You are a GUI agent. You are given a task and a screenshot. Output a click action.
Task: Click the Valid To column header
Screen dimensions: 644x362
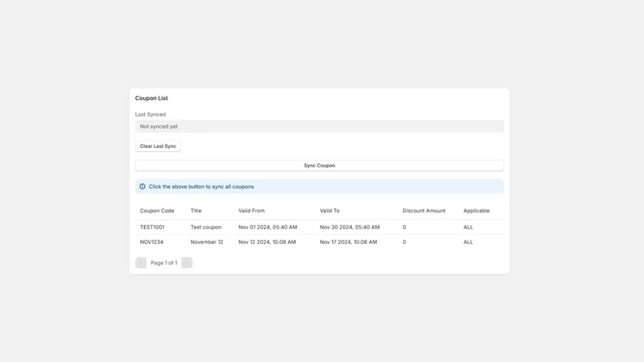point(330,211)
